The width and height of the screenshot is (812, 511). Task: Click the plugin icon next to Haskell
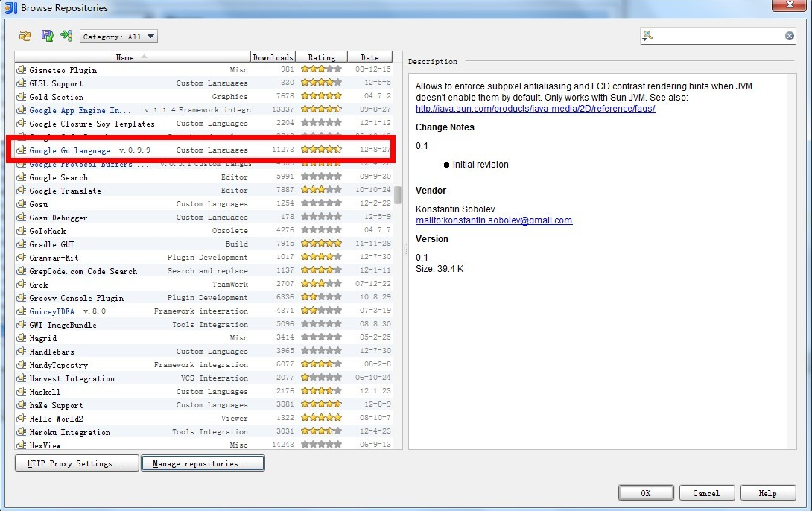click(x=22, y=392)
